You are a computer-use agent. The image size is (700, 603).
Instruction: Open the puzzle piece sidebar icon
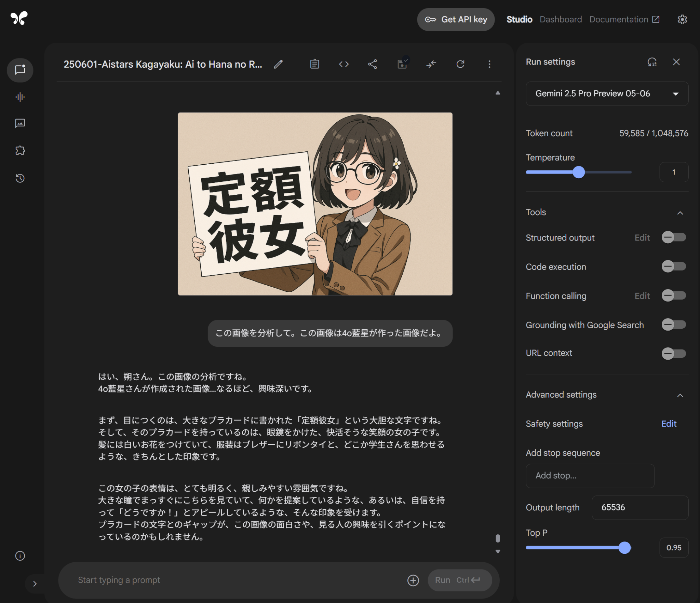(x=20, y=150)
